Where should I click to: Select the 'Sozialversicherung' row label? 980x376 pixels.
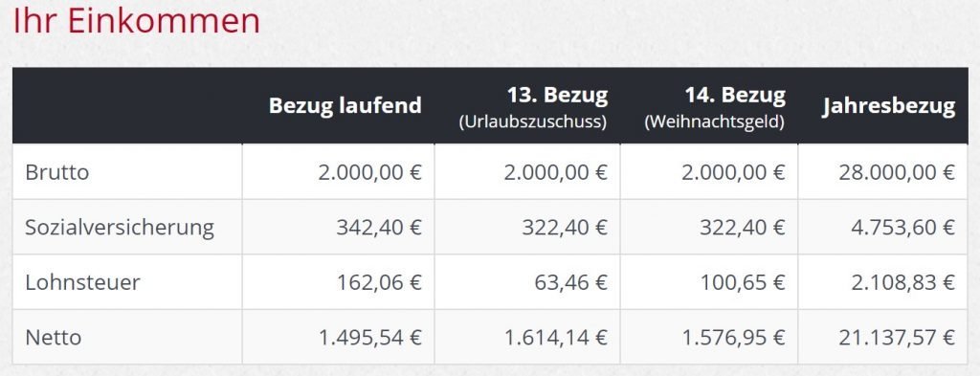coord(120,228)
